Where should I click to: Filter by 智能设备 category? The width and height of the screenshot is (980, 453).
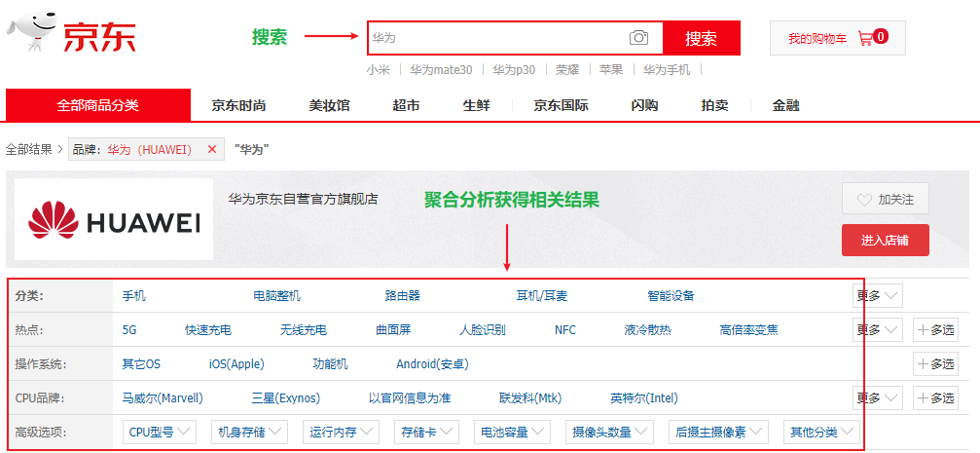(671, 296)
